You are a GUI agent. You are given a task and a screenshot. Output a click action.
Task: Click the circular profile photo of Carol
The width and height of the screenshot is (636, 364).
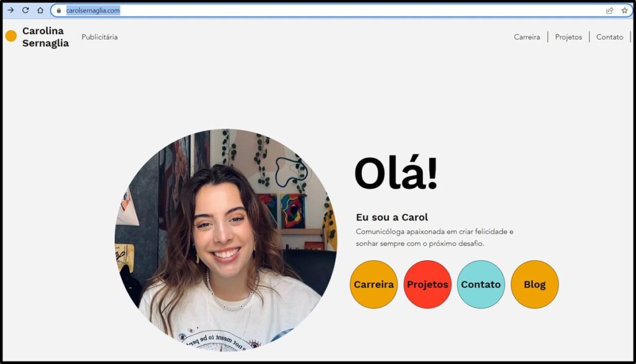click(x=225, y=239)
